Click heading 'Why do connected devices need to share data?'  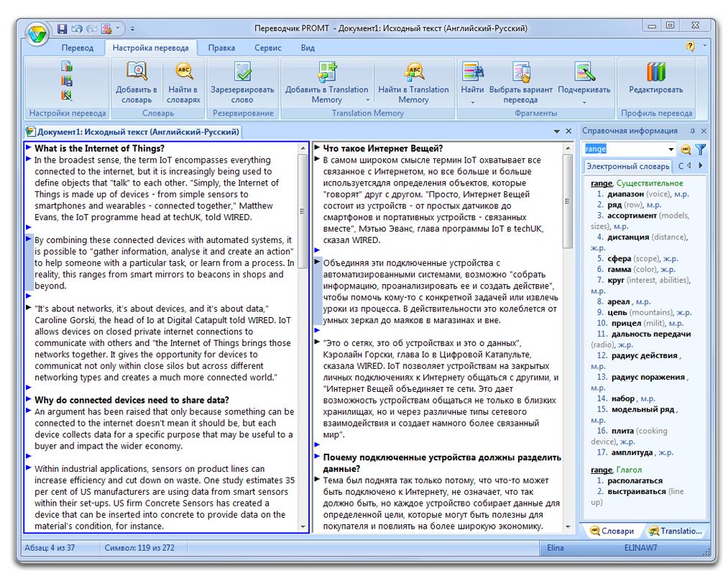(132, 401)
